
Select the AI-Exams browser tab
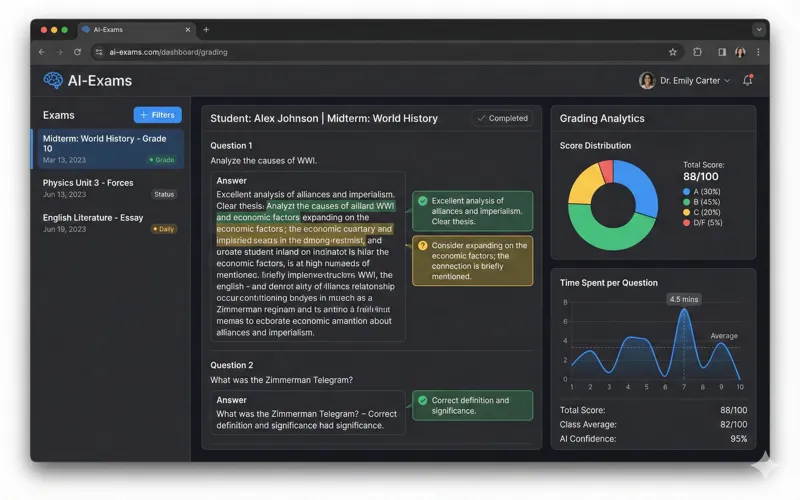click(137, 30)
